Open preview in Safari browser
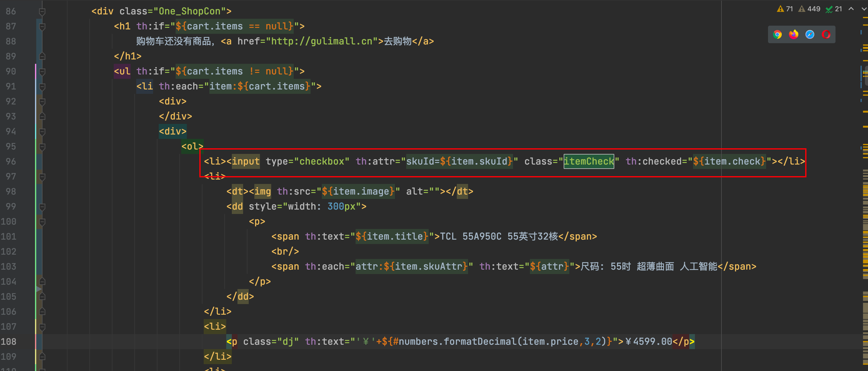Screen dimensions: 868x371 click(810, 34)
